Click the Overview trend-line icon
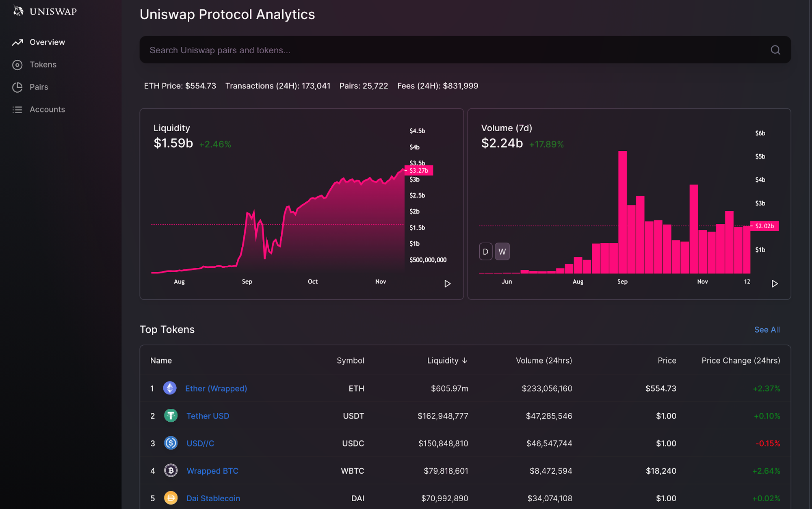This screenshot has width=812, height=509. (17, 42)
